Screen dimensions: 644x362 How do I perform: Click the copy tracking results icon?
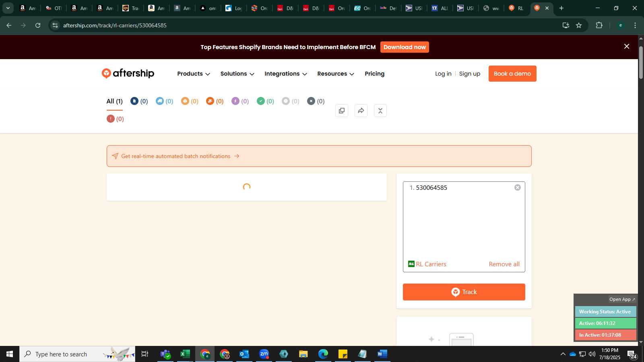(x=342, y=111)
